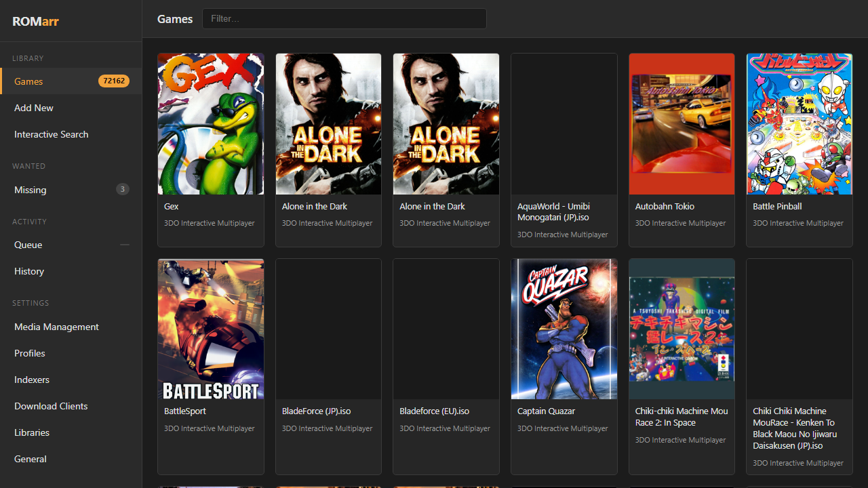Click the Filter input field
The height and width of the screenshot is (488, 868).
(x=344, y=19)
